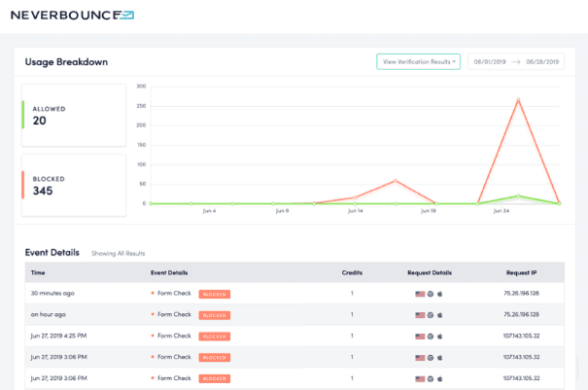Click the Credits column header

353,273
